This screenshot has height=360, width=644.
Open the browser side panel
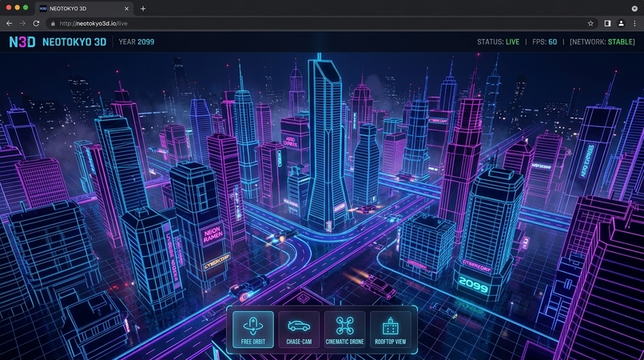607,23
